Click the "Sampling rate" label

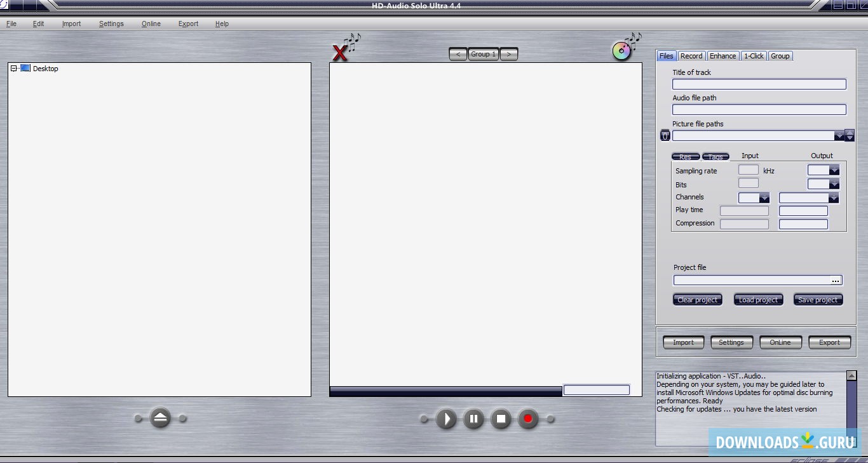pos(696,171)
